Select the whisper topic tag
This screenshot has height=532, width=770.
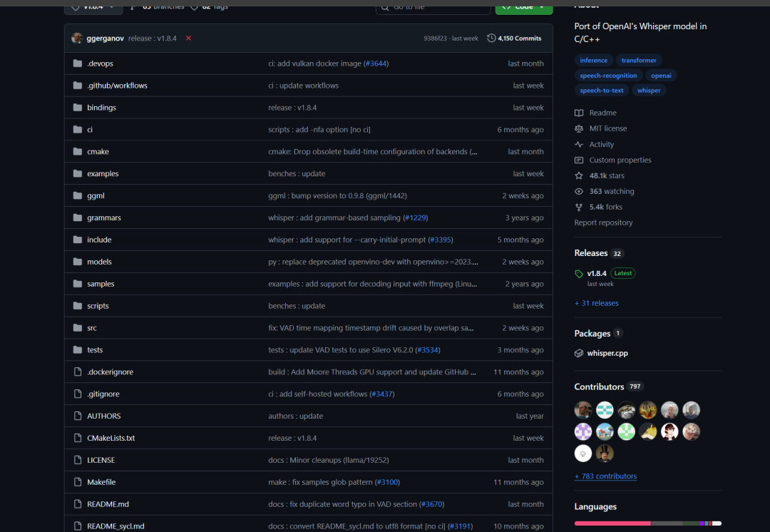click(x=649, y=91)
